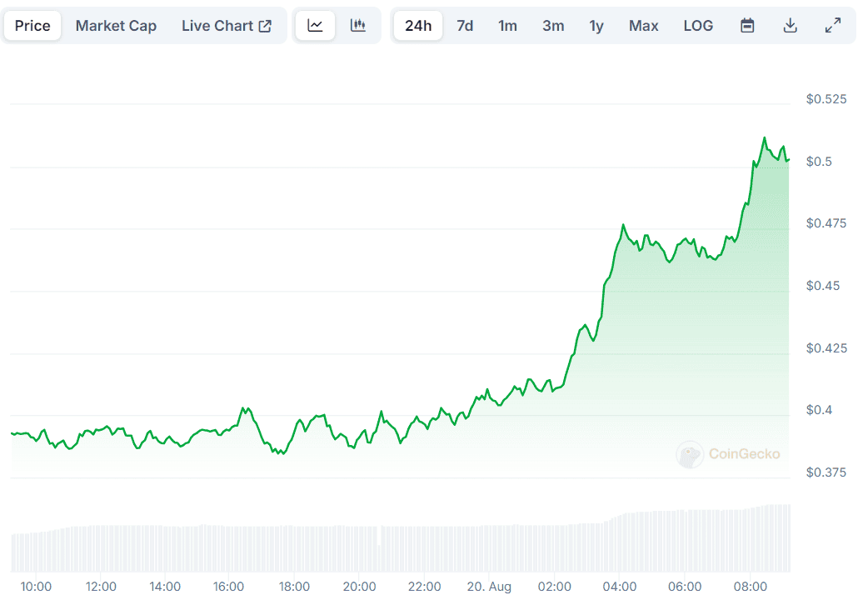This screenshot has height=610, width=868.
Task: Switch to line chart view icon
Action: (x=315, y=26)
